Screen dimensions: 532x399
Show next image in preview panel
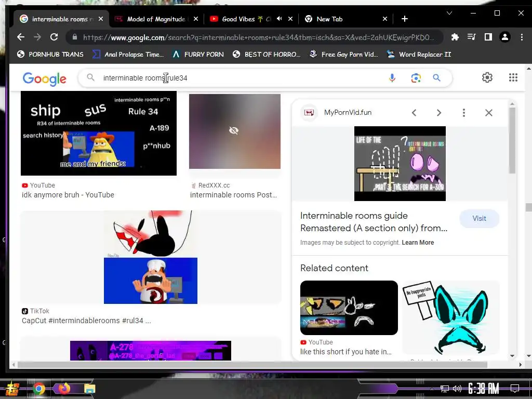(x=438, y=113)
